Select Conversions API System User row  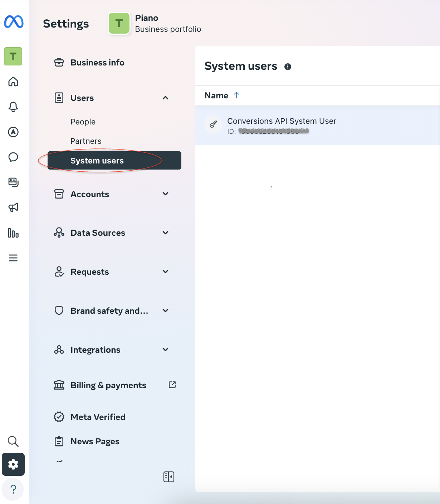tap(318, 126)
